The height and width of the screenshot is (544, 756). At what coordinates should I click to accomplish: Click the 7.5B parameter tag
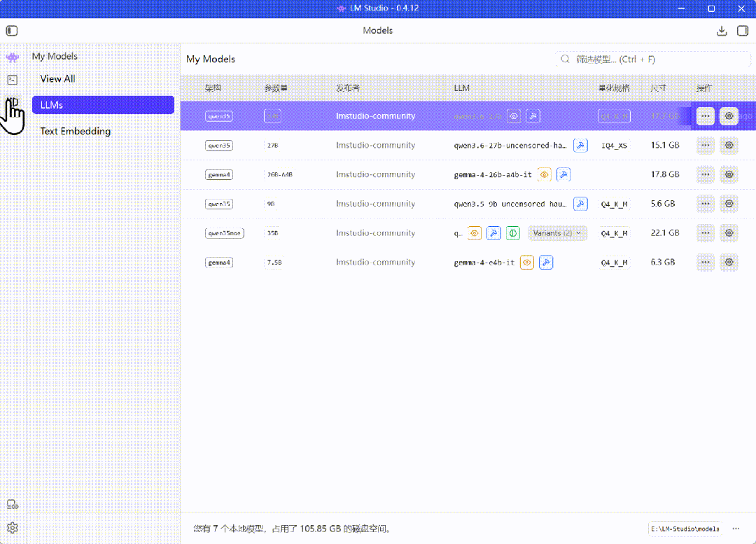click(274, 263)
